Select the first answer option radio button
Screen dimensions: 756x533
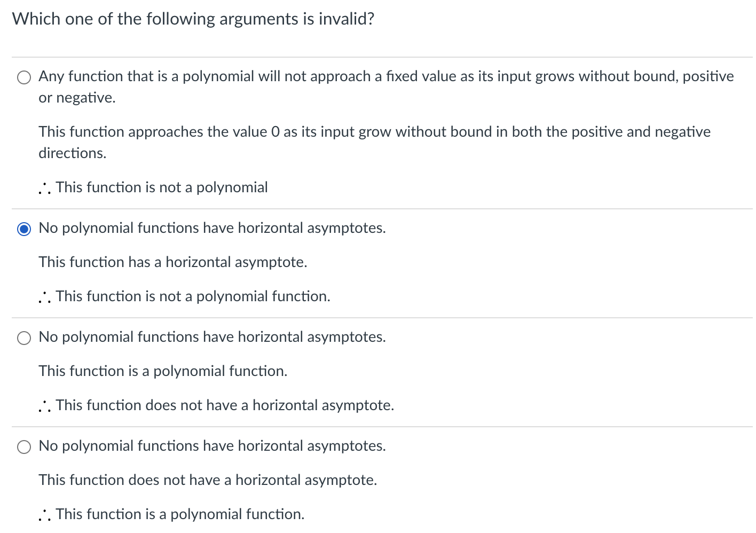23,77
